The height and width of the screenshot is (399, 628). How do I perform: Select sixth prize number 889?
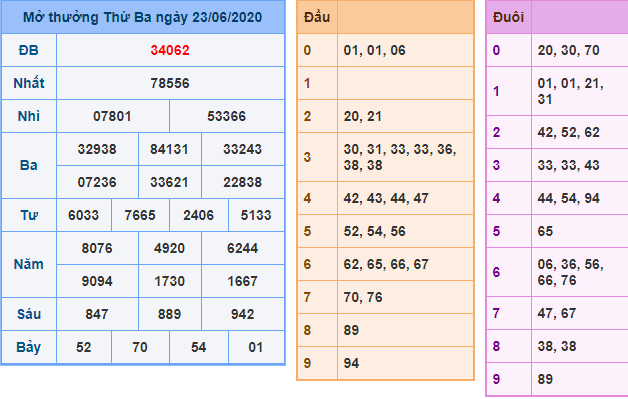click(x=169, y=314)
